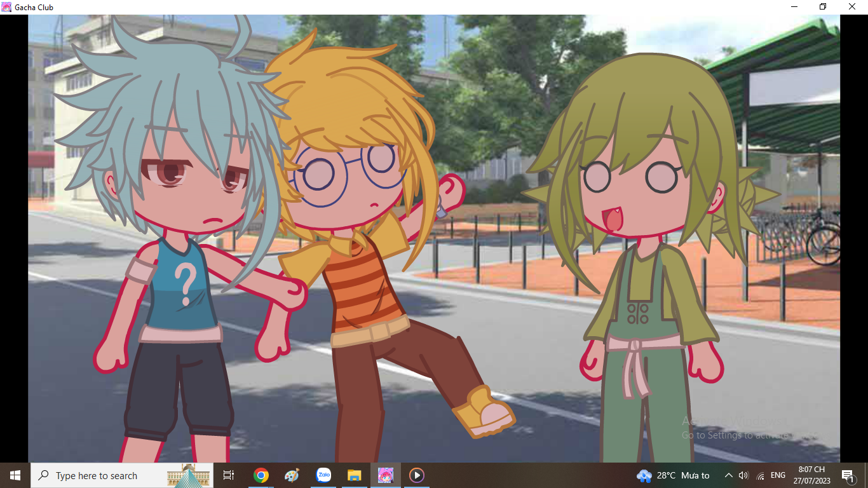Expand the hidden system tray icons
The height and width of the screenshot is (488, 868).
pyautogui.click(x=728, y=475)
